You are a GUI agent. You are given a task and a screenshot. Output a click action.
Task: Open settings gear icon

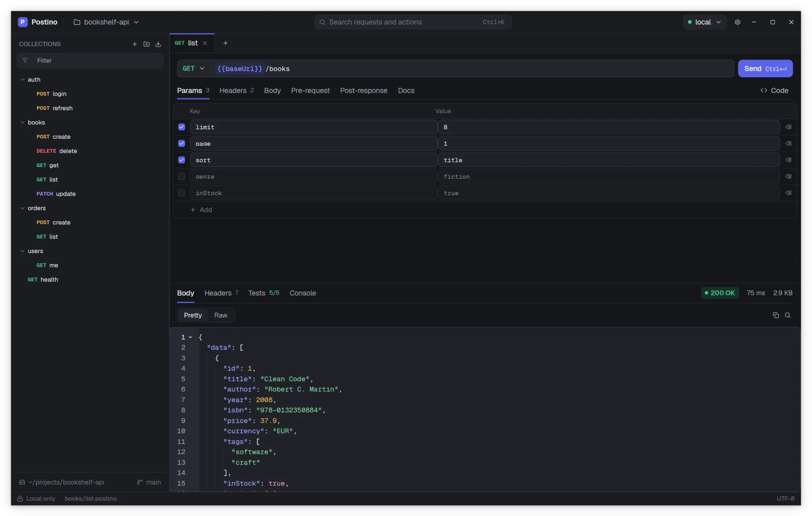click(x=737, y=22)
